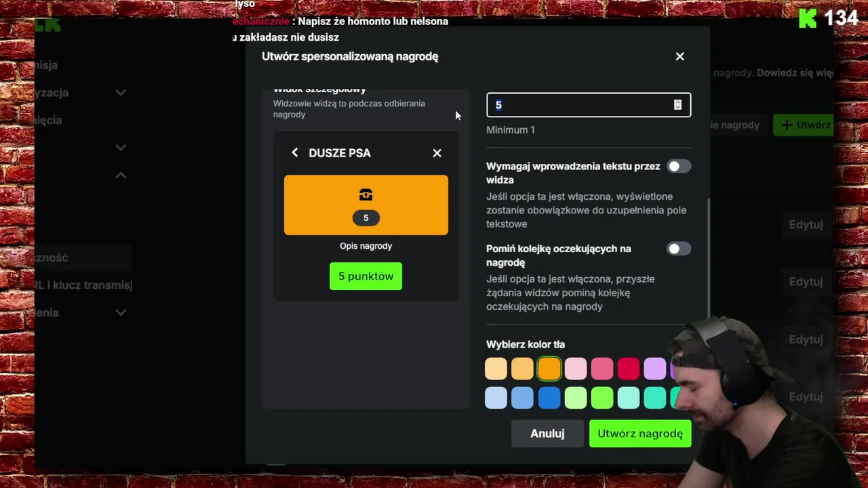This screenshot has width=868, height=488.
Task: Enable Wymagaj wprowadzenia tekstu przez widza switch
Action: pyautogui.click(x=678, y=166)
